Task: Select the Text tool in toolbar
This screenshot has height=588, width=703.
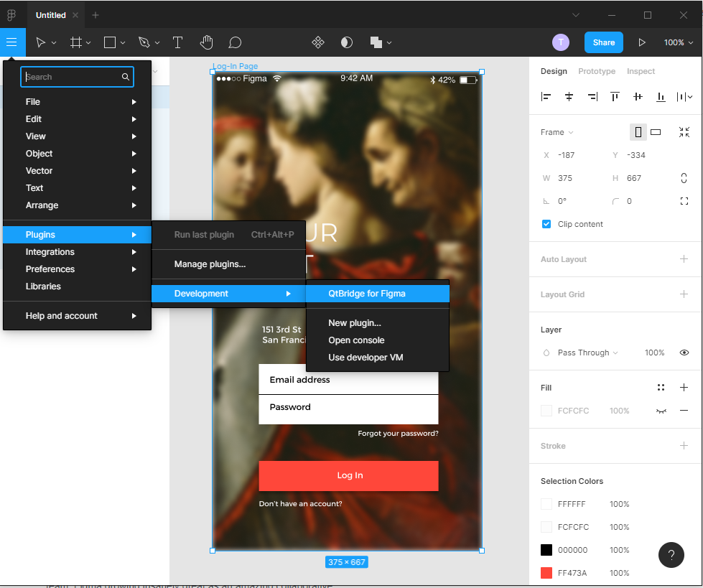Action: tap(177, 42)
